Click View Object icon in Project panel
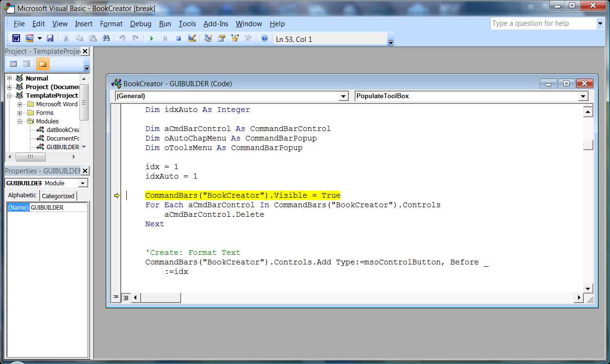This screenshot has width=610, height=364. (26, 64)
